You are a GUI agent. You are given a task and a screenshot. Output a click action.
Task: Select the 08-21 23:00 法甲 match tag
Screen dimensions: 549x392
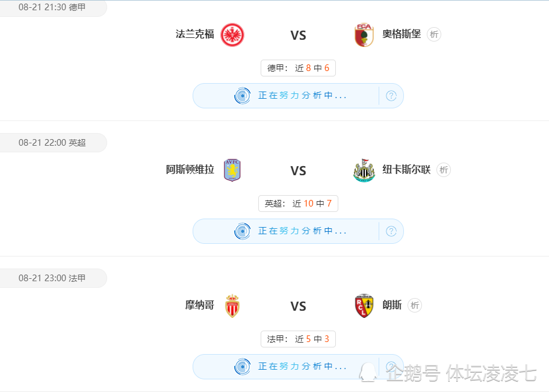tap(53, 278)
